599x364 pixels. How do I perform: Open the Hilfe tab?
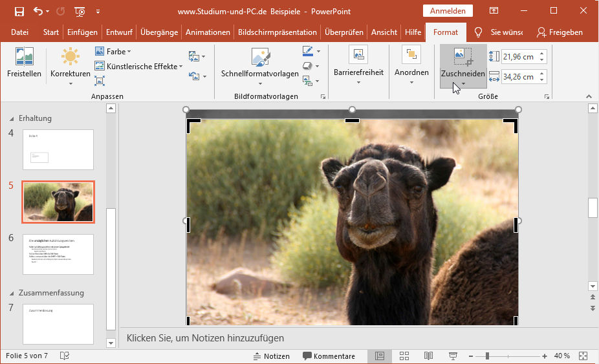coord(413,32)
